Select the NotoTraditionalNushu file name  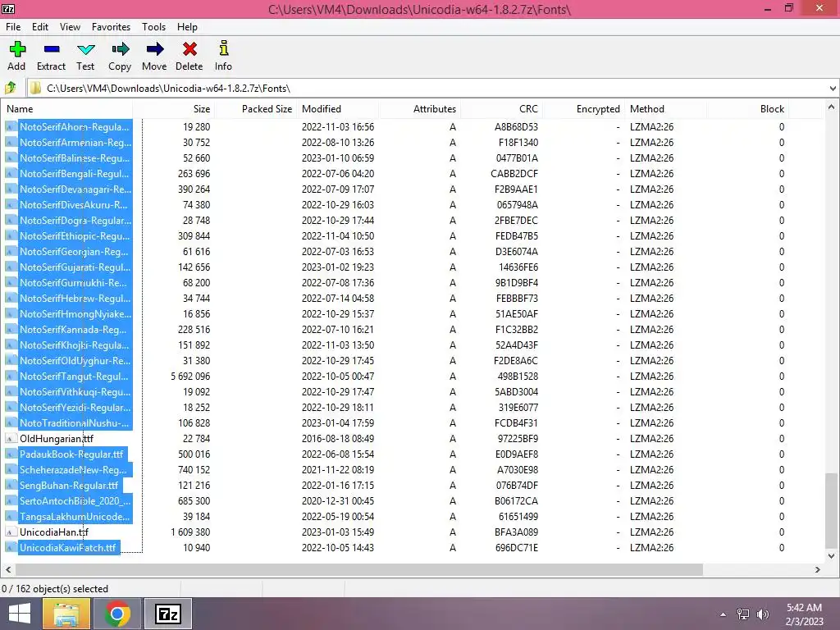75,423
